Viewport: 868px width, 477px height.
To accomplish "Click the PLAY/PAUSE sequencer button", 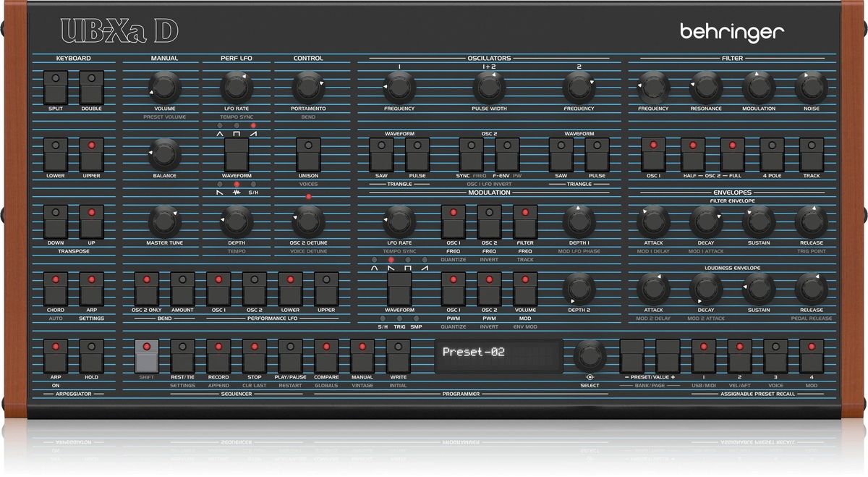I will (291, 355).
